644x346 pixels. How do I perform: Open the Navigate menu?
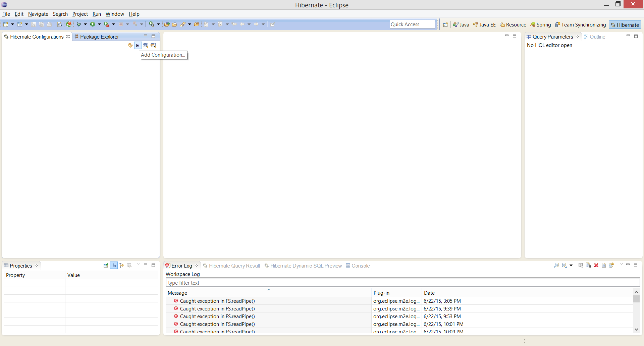pyautogui.click(x=38, y=14)
